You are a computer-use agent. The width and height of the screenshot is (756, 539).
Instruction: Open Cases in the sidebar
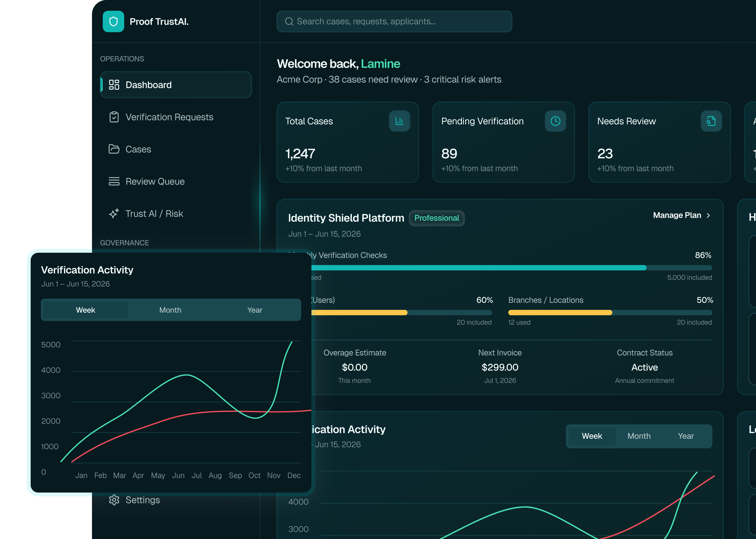176,149
